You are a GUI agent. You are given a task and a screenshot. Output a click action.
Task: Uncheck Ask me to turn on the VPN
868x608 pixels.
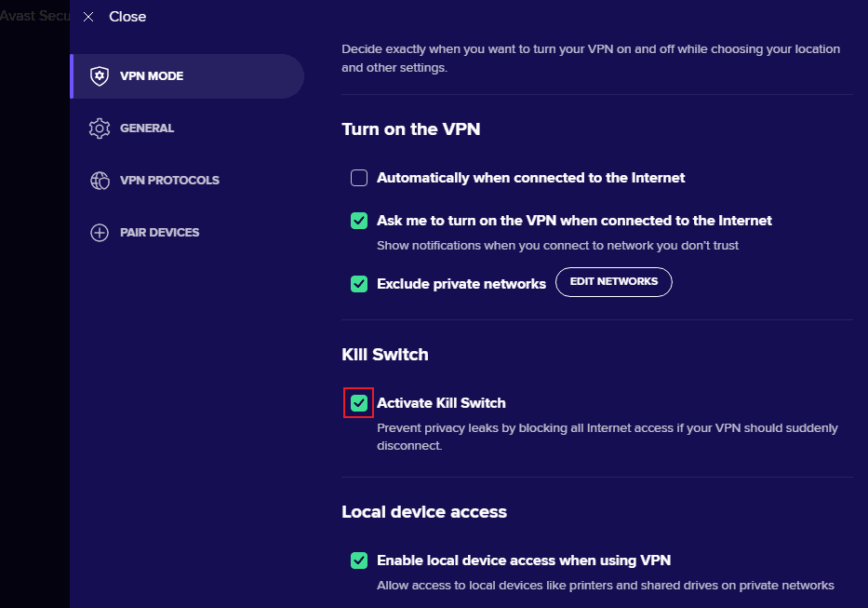359,221
